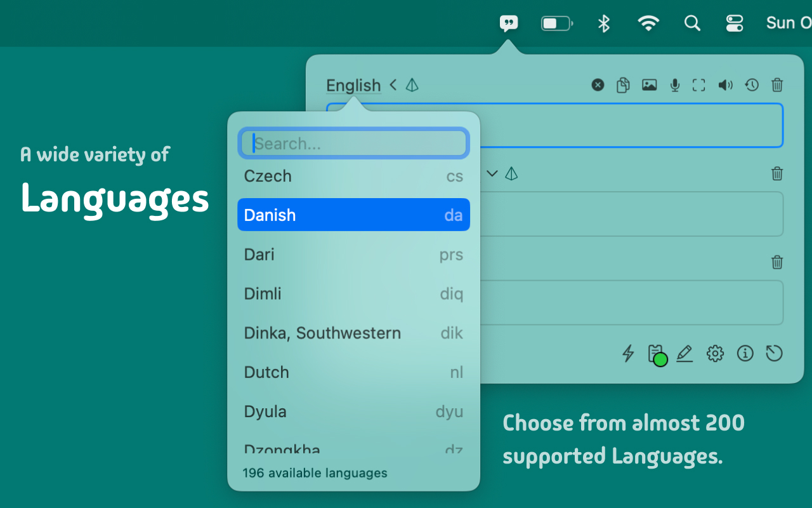Open the Bluetooth menu bar icon

pyautogui.click(x=604, y=23)
